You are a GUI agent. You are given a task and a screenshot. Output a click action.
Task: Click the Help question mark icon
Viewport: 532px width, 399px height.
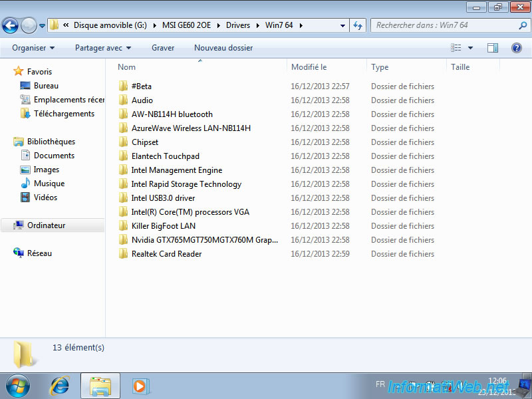tap(516, 48)
